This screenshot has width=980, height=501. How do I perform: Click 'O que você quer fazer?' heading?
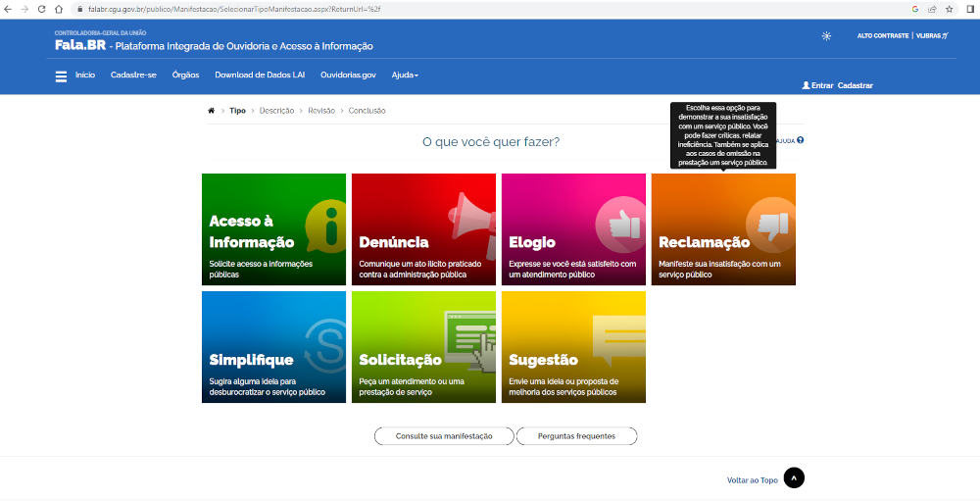click(x=491, y=142)
